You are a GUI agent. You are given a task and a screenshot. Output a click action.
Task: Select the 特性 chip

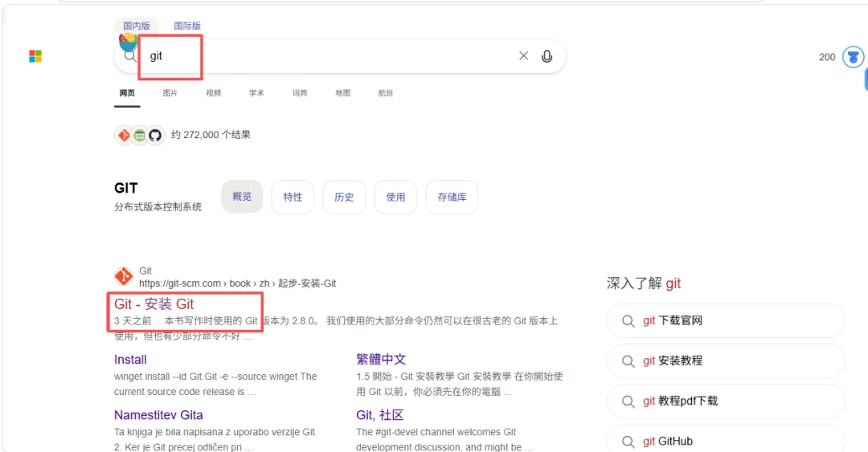pos(293,197)
